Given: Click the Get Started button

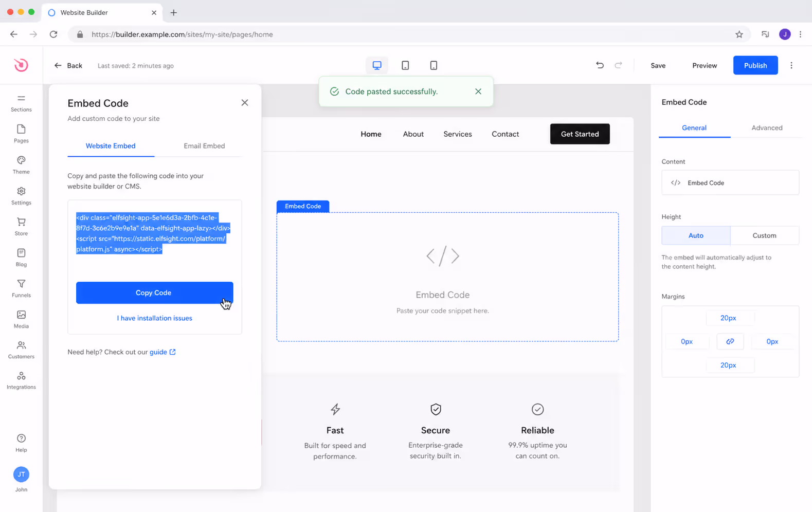Looking at the screenshot, I should [x=580, y=134].
